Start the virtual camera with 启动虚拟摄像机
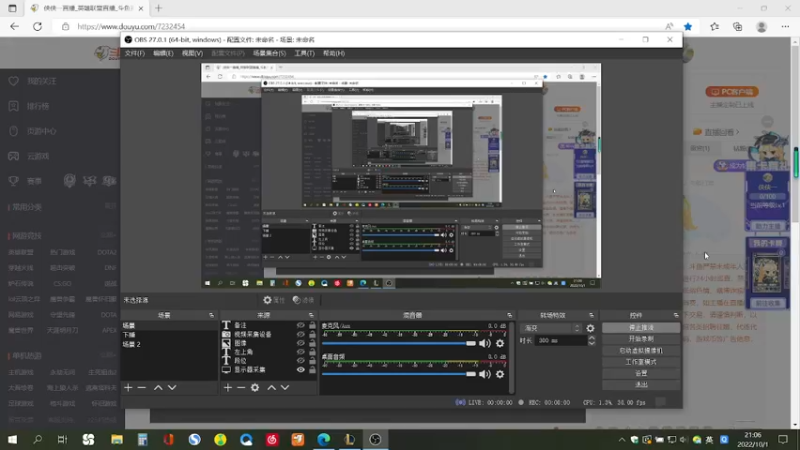This screenshot has height=450, width=800. click(641, 351)
